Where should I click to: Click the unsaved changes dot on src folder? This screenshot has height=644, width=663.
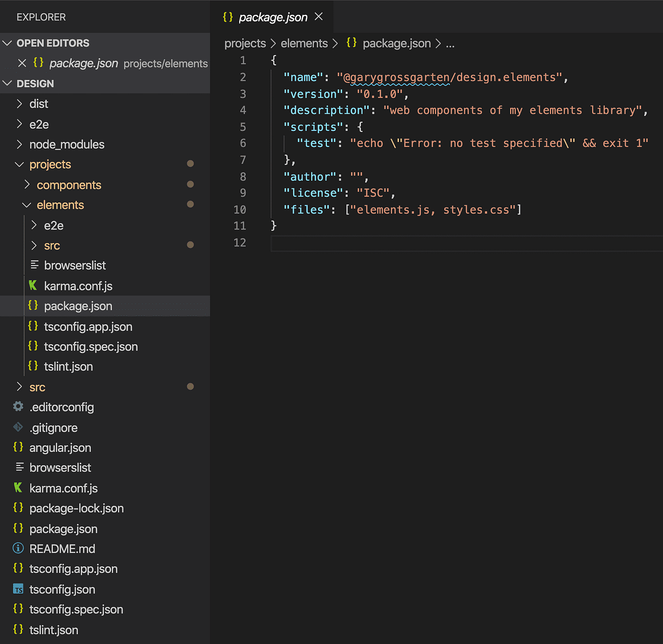tap(191, 387)
